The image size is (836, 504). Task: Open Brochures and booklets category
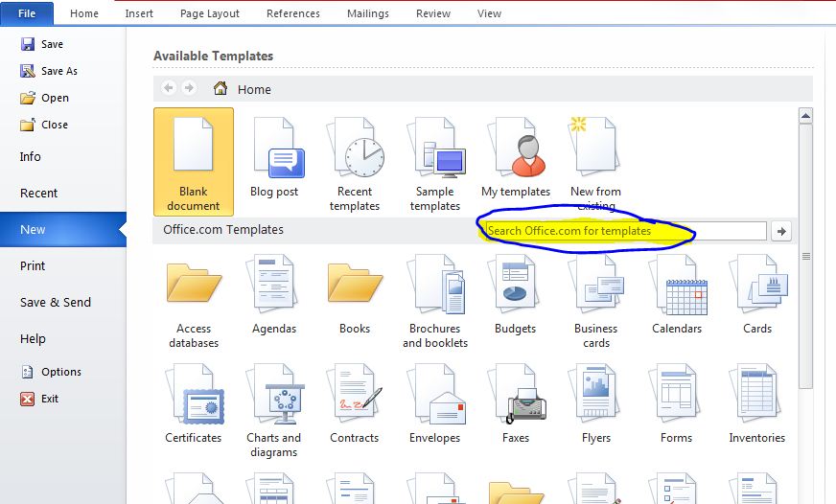coord(435,302)
